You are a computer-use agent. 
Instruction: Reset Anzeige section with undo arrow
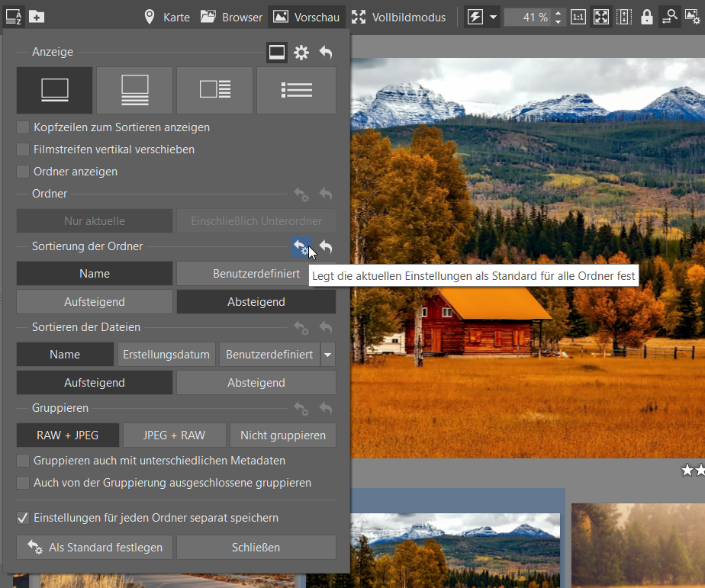point(326,53)
